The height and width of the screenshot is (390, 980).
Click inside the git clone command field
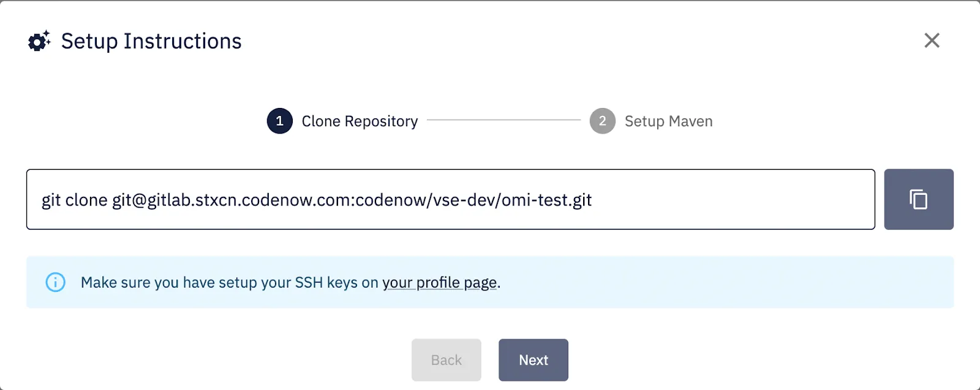pos(450,199)
